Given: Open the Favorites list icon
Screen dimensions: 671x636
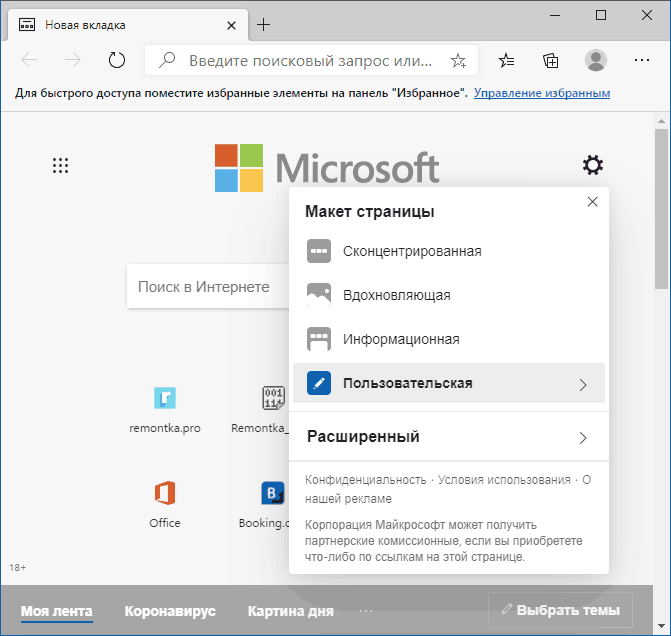Looking at the screenshot, I should click(x=506, y=61).
